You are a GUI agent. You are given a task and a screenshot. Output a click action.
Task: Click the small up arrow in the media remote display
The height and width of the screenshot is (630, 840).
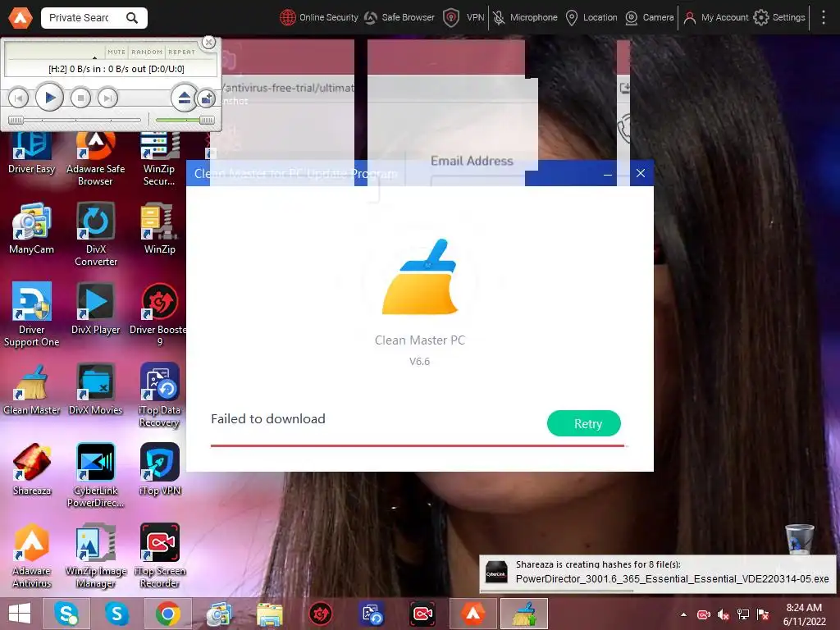[x=95, y=57]
